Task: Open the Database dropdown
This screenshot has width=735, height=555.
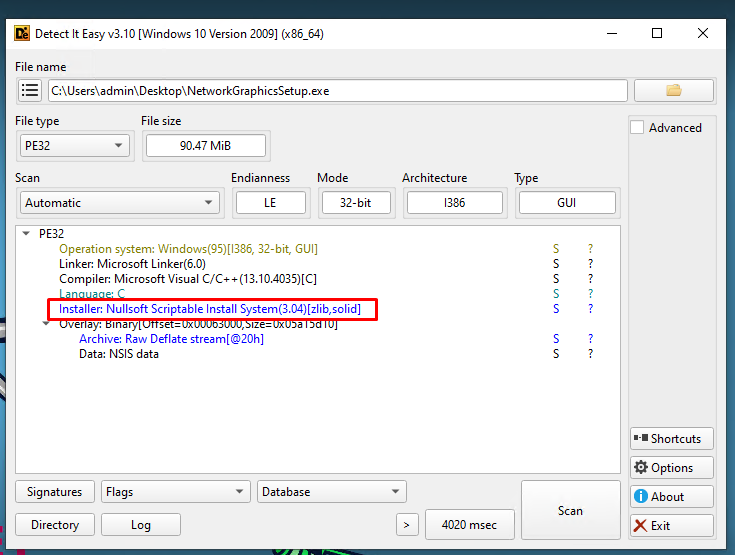Action: [331, 492]
